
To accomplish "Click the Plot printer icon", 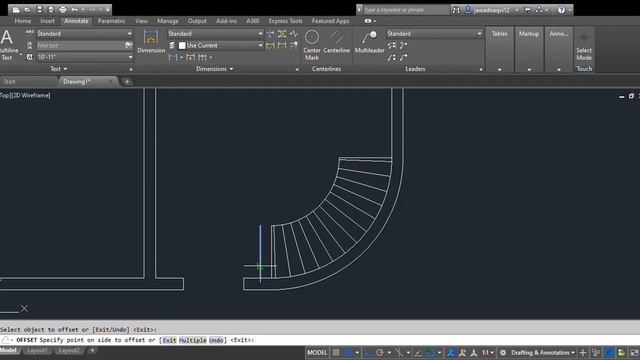I will pyautogui.click(x=62, y=9).
